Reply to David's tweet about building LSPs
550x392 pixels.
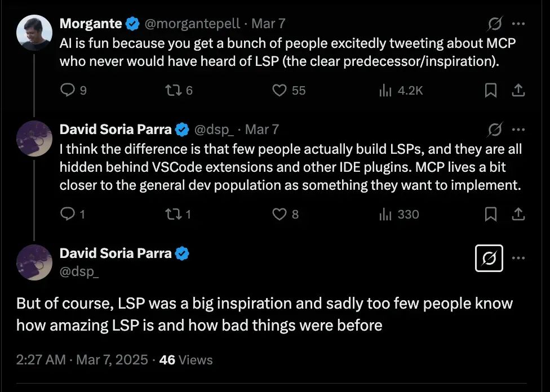click(68, 214)
